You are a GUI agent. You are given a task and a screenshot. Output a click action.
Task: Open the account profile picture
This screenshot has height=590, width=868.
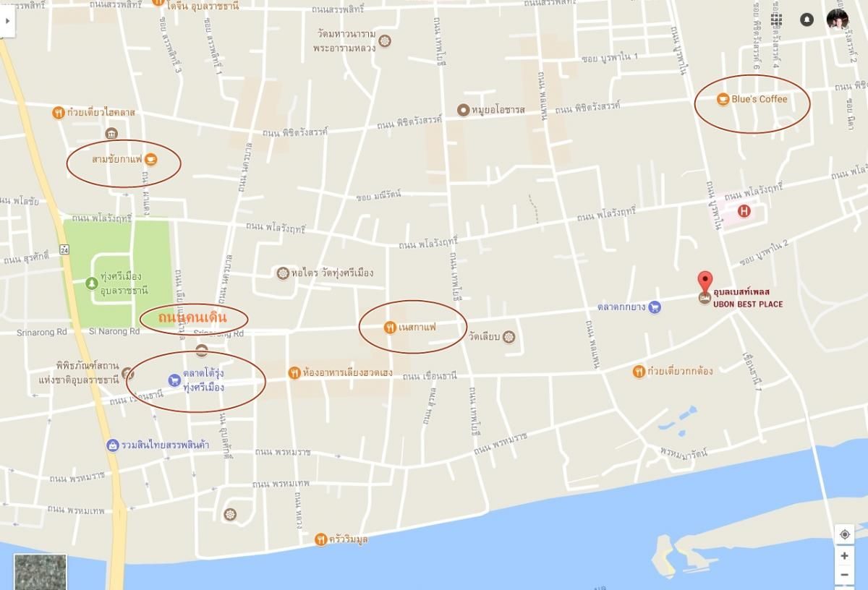(838, 20)
